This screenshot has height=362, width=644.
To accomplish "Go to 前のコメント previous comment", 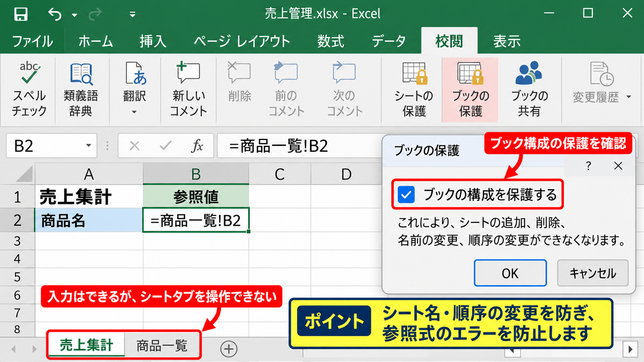I will 286,90.
